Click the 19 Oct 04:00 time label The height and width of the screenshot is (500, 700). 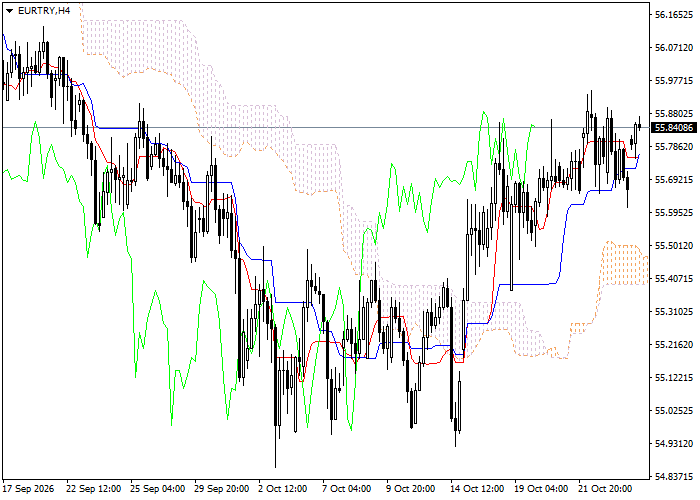tap(541, 489)
